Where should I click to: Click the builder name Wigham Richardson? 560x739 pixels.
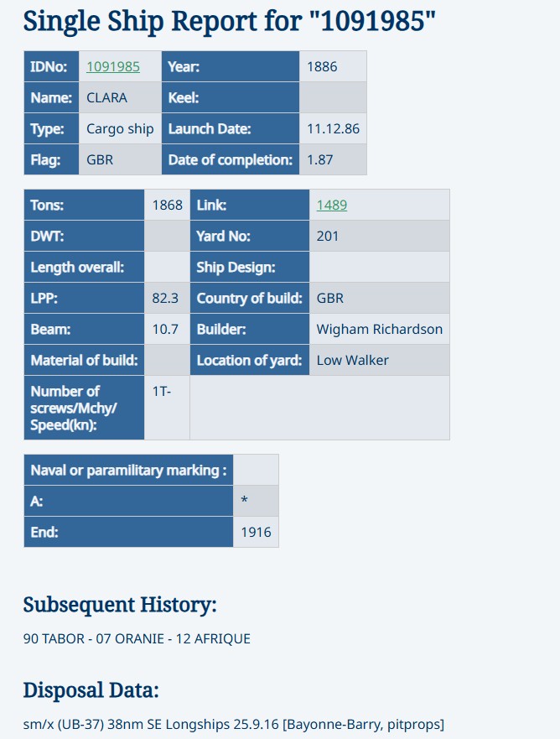(x=380, y=329)
